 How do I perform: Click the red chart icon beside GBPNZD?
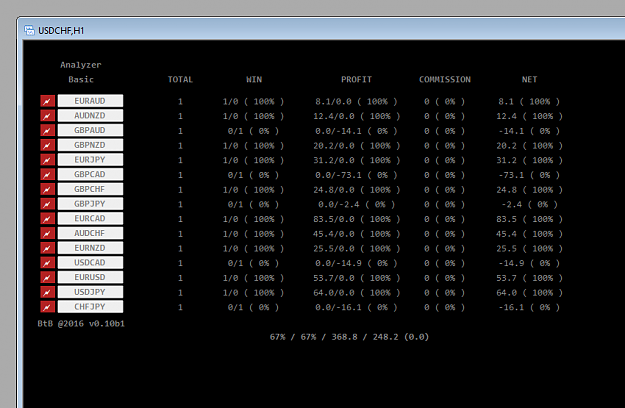point(47,145)
